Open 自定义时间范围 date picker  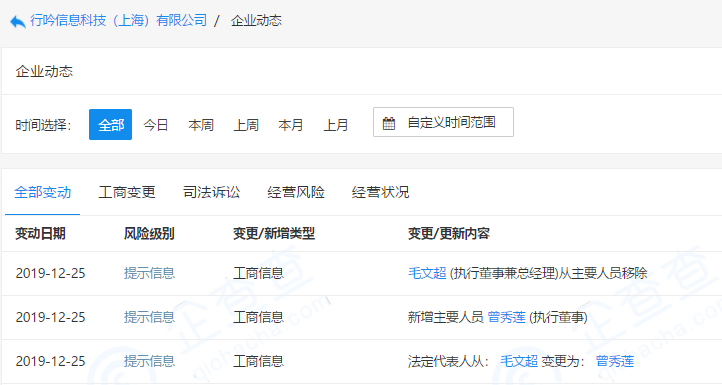click(x=443, y=122)
